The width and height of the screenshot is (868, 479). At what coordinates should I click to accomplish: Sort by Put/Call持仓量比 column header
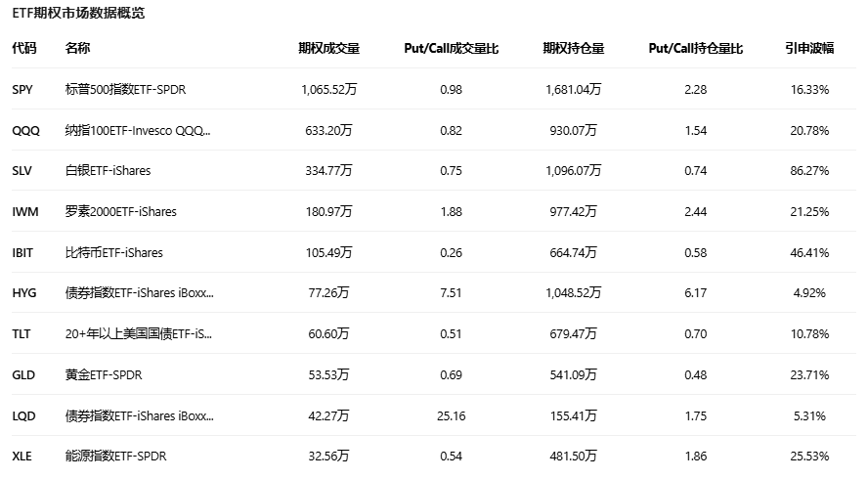click(x=695, y=48)
